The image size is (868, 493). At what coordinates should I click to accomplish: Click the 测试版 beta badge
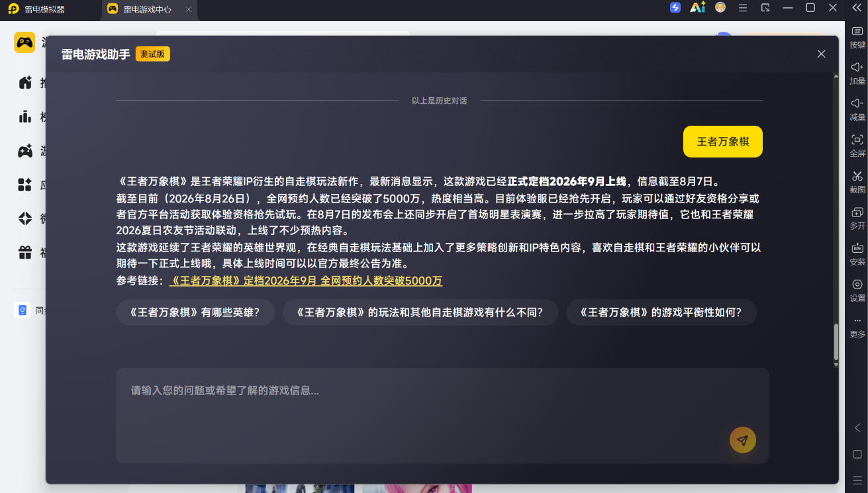(153, 54)
